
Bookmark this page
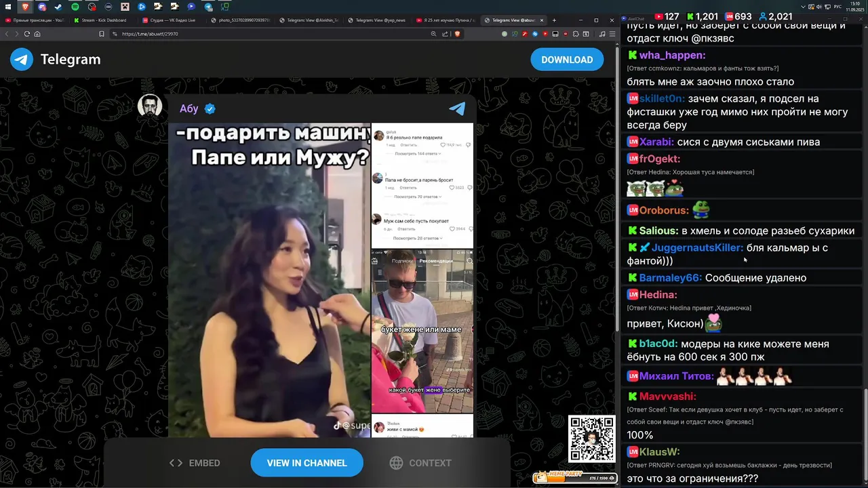tap(102, 34)
